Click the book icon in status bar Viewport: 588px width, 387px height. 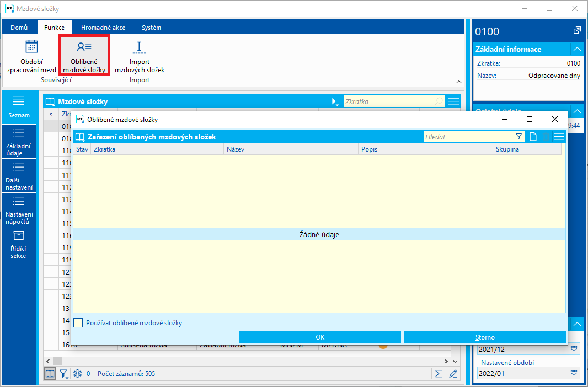point(50,373)
